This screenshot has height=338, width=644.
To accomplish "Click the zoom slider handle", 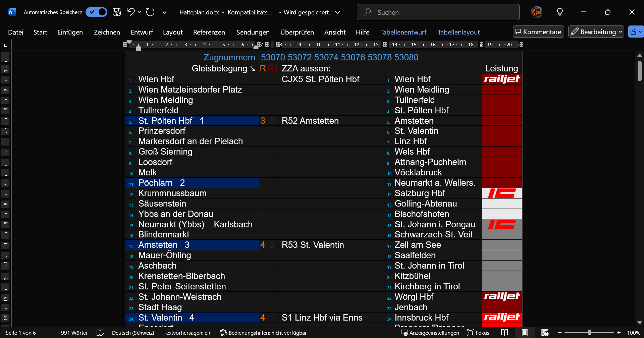I will pos(589,333).
